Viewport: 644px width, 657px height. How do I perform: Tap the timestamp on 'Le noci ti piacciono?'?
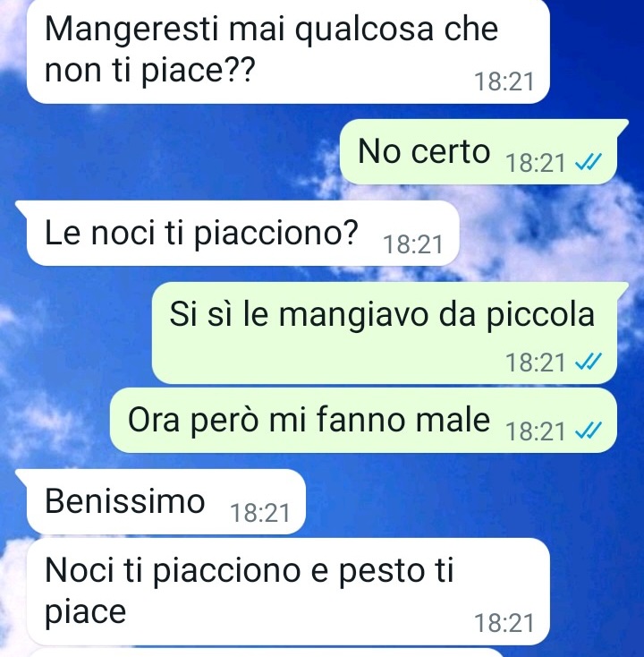[x=413, y=244]
